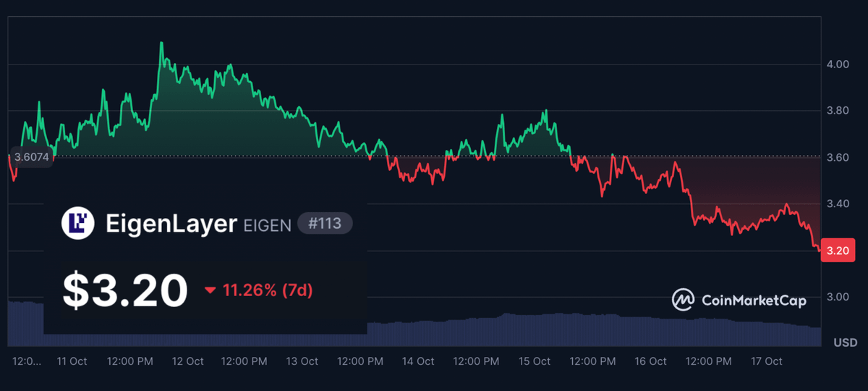Click the 13 Oct date label
868x391 pixels.
coord(303,361)
